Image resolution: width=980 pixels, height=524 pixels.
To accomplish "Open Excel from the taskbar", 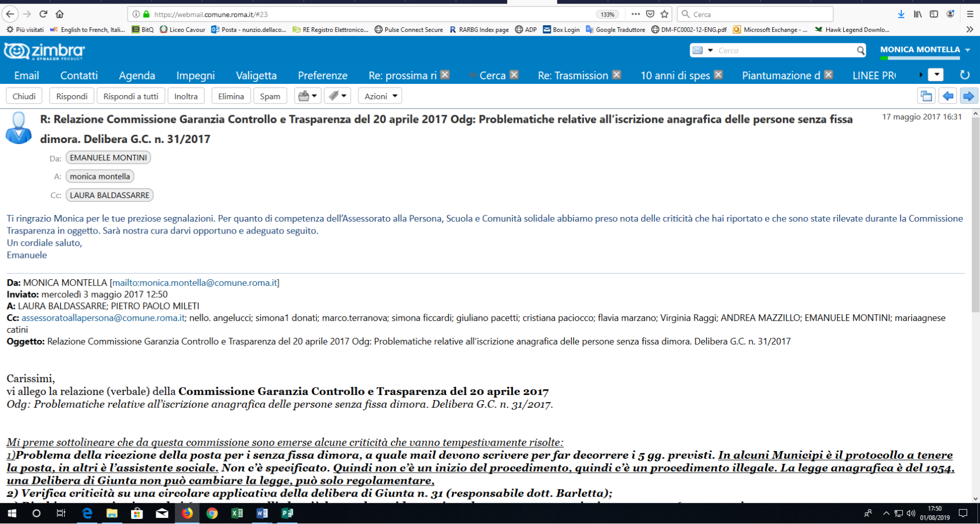I will tap(237, 513).
